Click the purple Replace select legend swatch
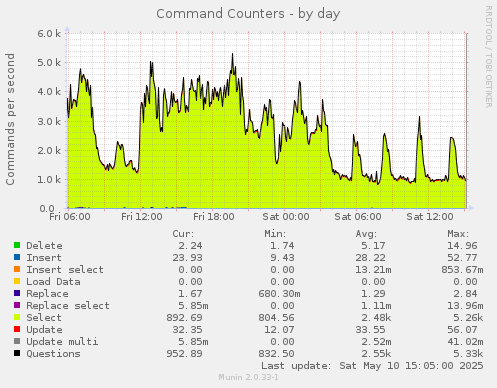Image resolution: width=497 pixels, height=388 pixels. tap(17, 305)
